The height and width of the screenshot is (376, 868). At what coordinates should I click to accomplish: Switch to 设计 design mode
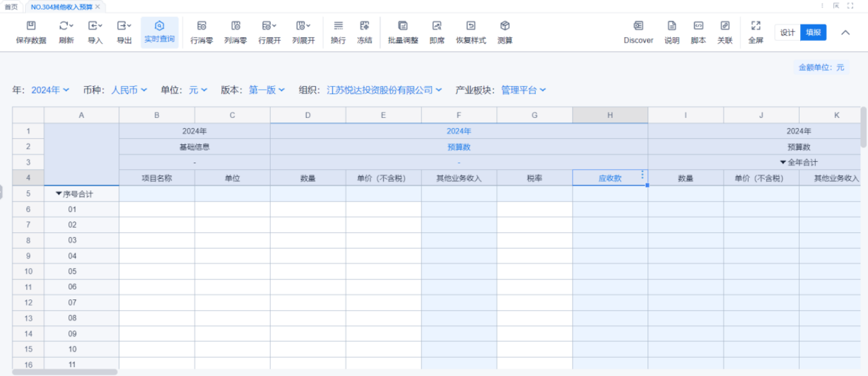[788, 33]
